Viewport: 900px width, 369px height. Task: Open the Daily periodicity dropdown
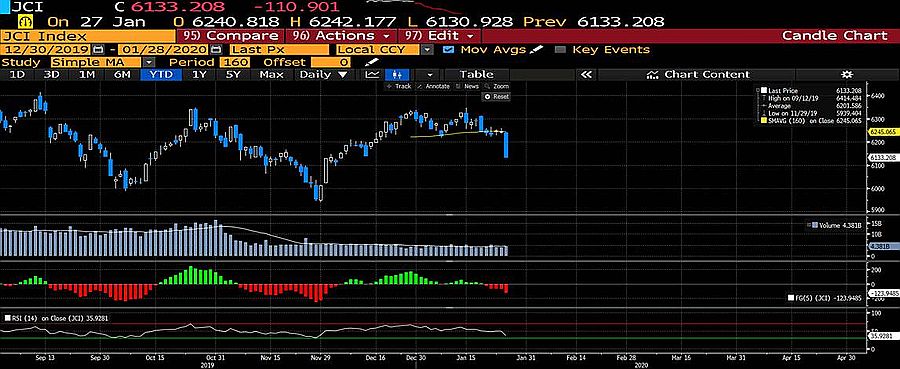point(324,75)
